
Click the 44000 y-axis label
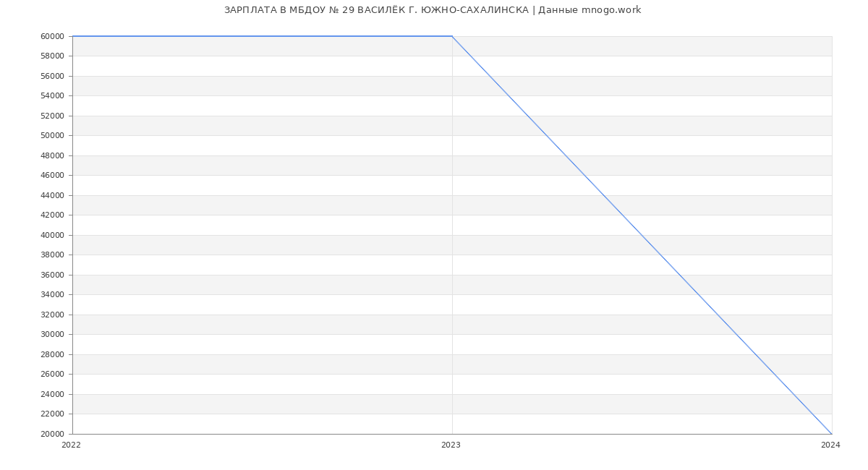pos(53,195)
